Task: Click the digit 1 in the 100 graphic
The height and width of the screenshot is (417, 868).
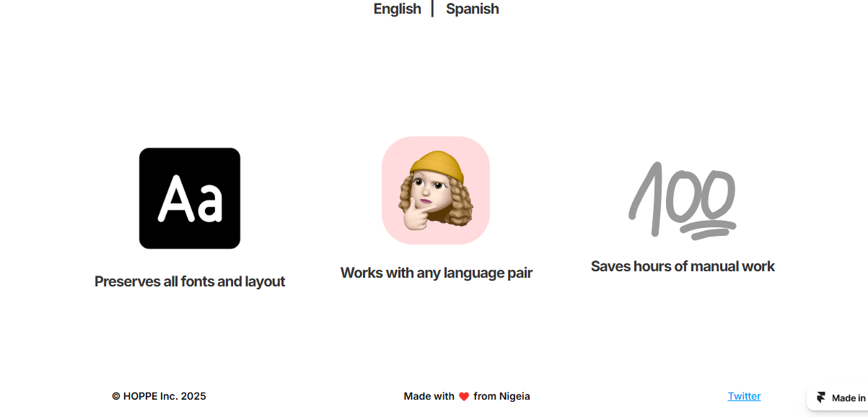Action: click(x=646, y=198)
